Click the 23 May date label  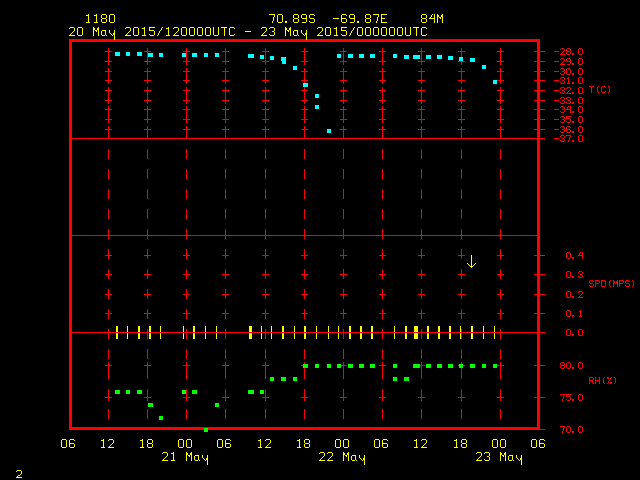click(x=498, y=458)
